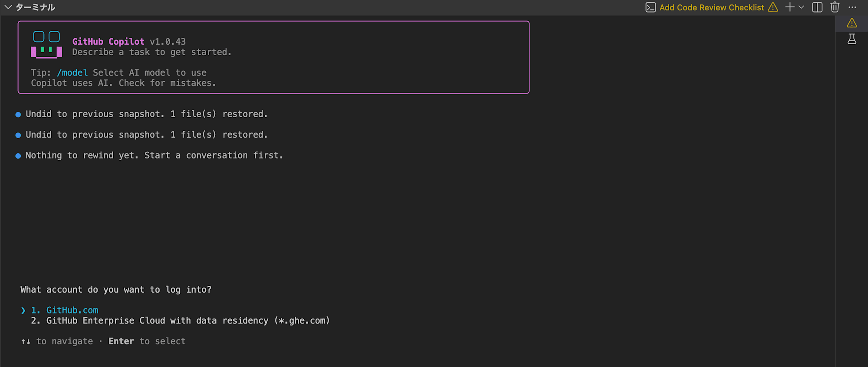Screen dimensions: 868x367
Task: Click the selection caret beside GitHub.com
Action: (x=23, y=310)
